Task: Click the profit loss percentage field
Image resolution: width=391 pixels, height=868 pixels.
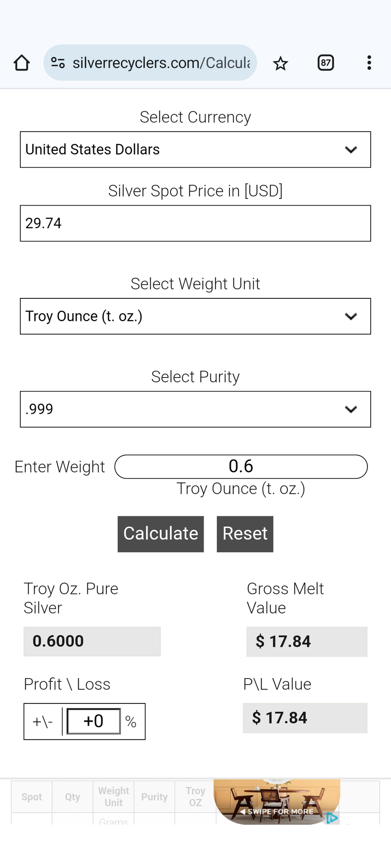Action: 94,721
